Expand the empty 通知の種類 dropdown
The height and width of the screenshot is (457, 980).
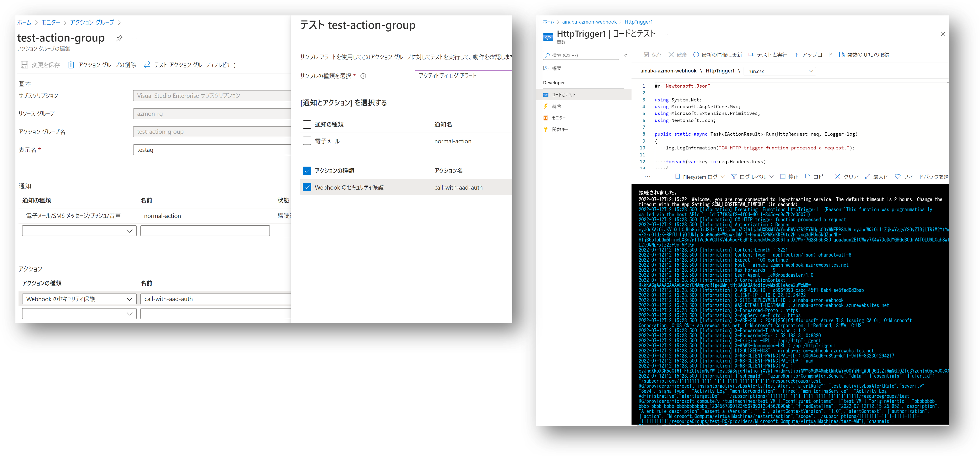tap(79, 231)
